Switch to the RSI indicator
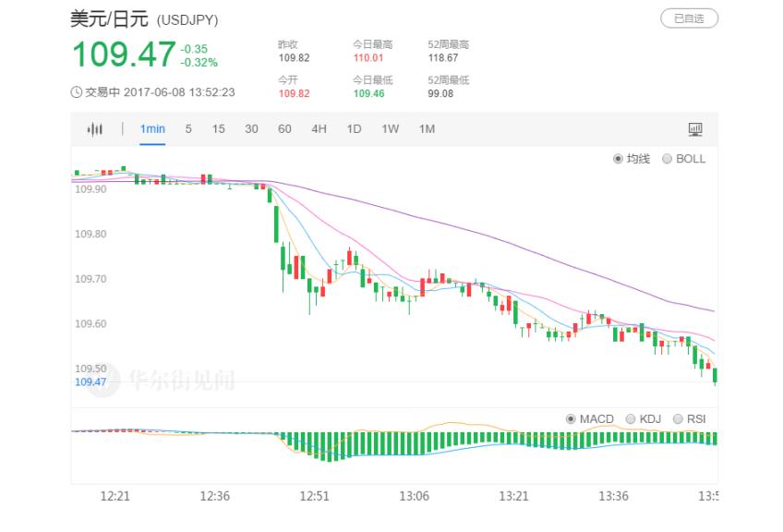The height and width of the screenshot is (532, 783). click(679, 419)
